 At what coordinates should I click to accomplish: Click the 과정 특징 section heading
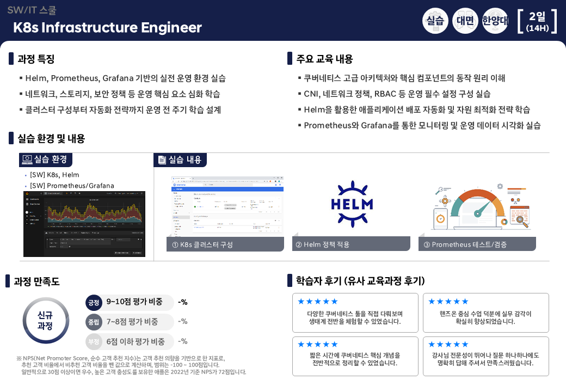point(36,59)
